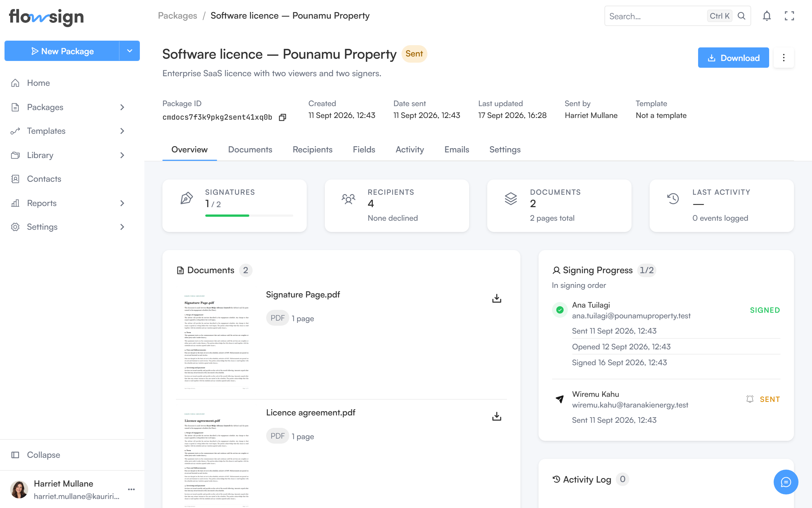
Task: Click Wiremu Kahu sent paper-plane icon
Action: 560,399
